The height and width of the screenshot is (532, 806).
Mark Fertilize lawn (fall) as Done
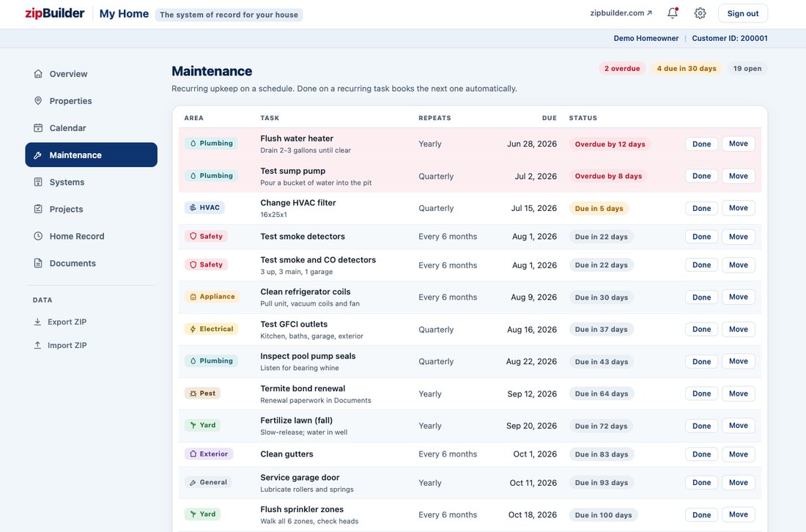click(701, 426)
